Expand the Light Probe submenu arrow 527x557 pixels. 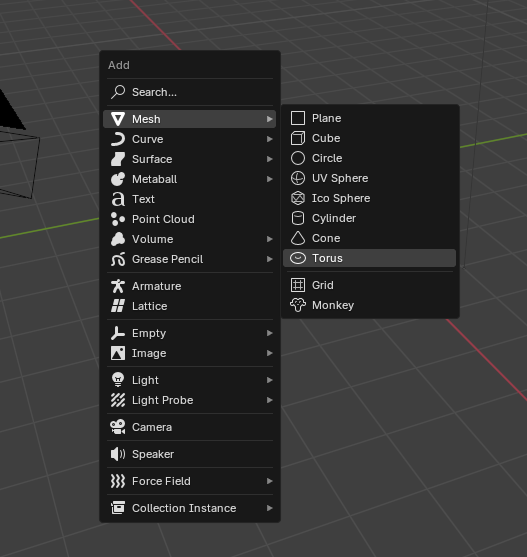click(x=270, y=400)
